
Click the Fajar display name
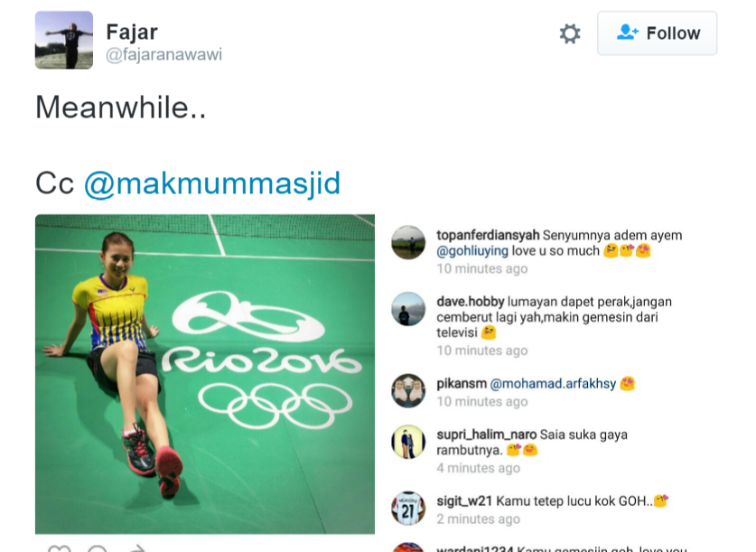click(x=132, y=32)
